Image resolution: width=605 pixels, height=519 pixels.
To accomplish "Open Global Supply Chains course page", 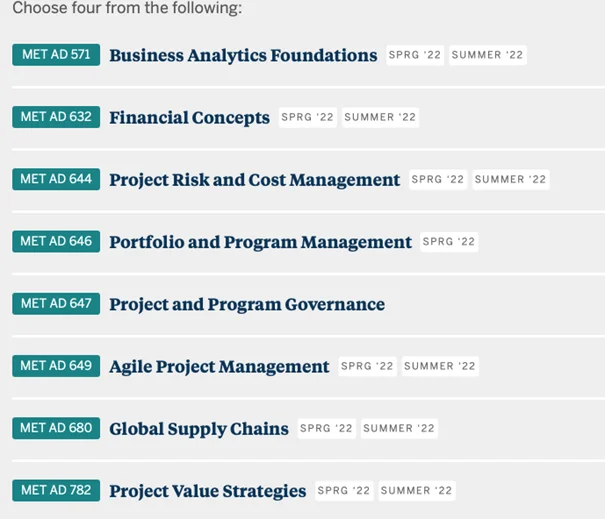I will (x=198, y=429).
